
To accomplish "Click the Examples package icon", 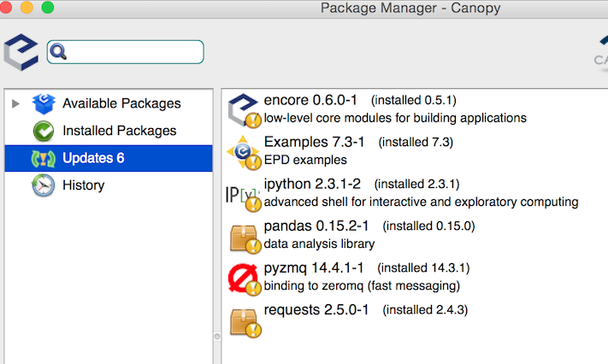I will tap(244, 152).
